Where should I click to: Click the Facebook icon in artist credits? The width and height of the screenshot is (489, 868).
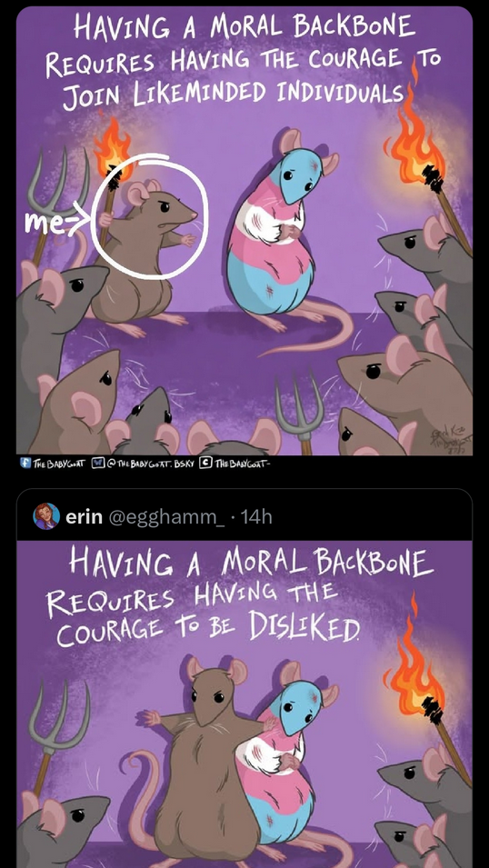(22, 463)
